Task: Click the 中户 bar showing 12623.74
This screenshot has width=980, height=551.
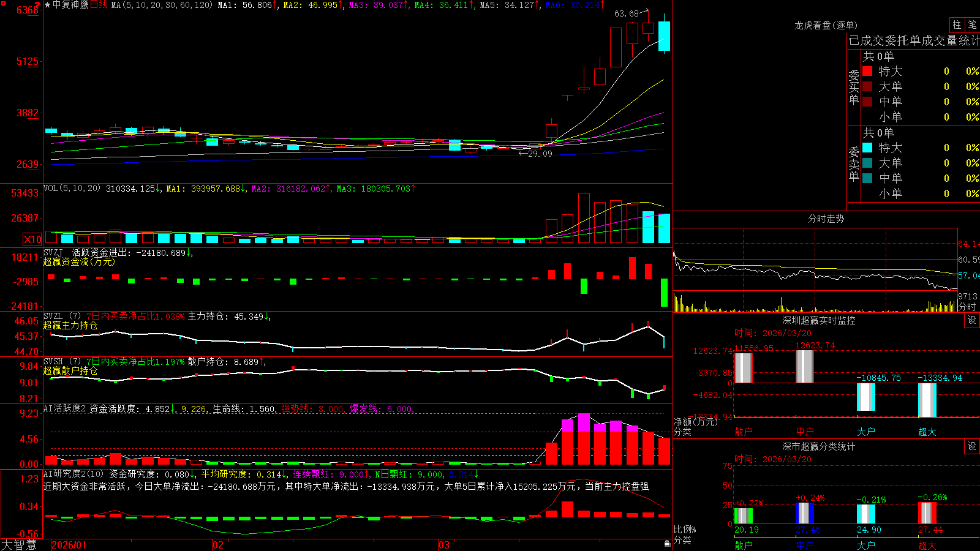Action: tap(804, 366)
